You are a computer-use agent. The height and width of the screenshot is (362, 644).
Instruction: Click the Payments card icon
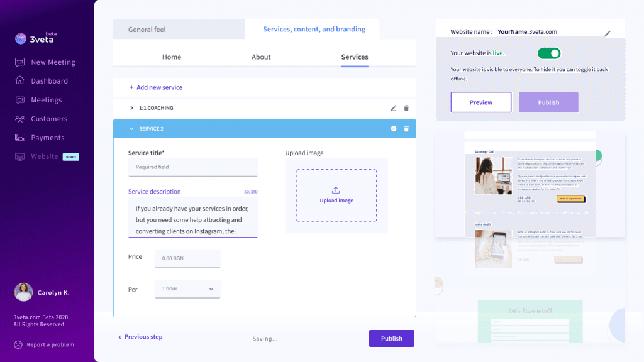(19, 138)
